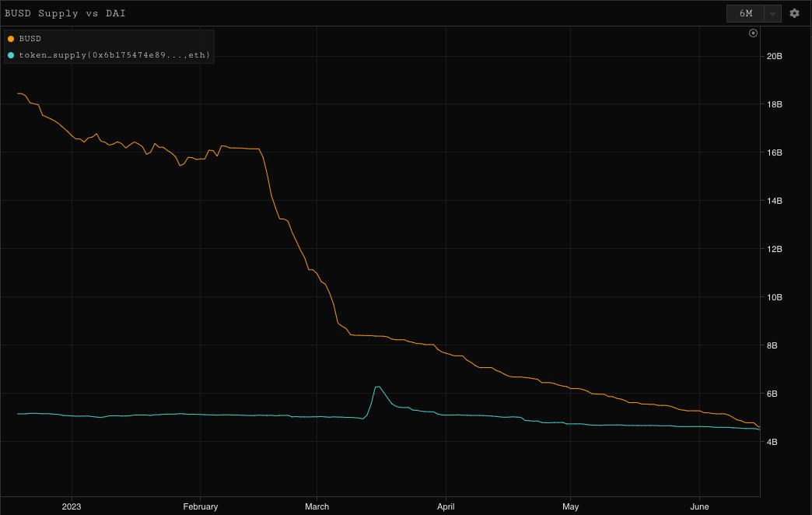This screenshot has height=515, width=812.
Task: Click the 2023 x-axis label
Action: [x=72, y=506]
